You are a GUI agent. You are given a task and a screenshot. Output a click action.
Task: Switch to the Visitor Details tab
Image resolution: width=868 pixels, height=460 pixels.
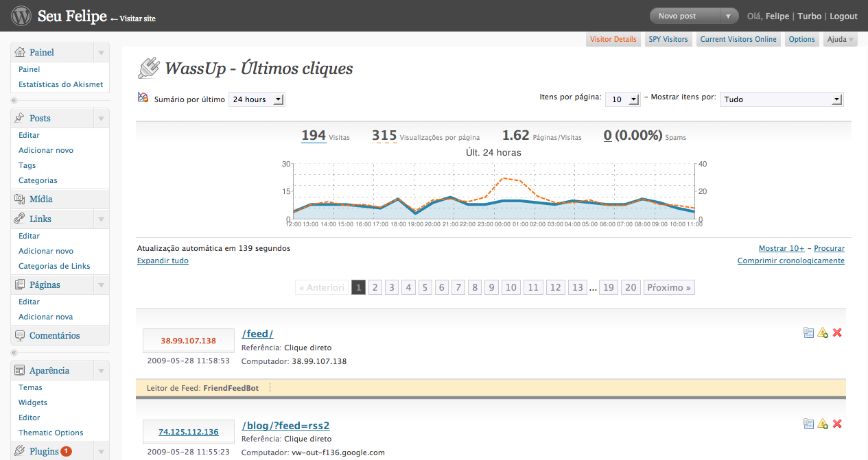(613, 39)
